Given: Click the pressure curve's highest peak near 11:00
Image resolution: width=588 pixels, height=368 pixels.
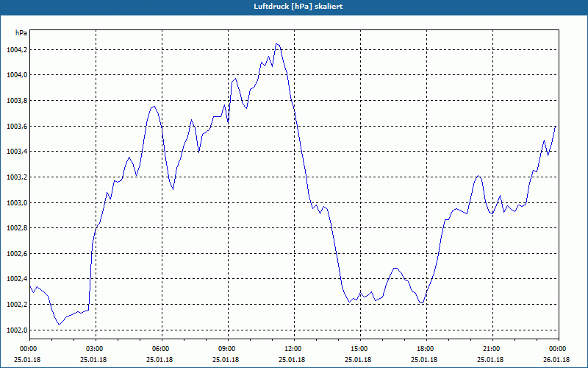Looking at the screenshot, I should (x=276, y=43).
